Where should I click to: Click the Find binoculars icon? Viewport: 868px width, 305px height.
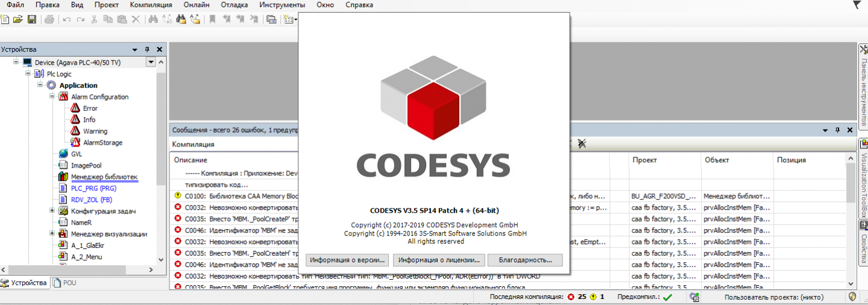(x=153, y=19)
